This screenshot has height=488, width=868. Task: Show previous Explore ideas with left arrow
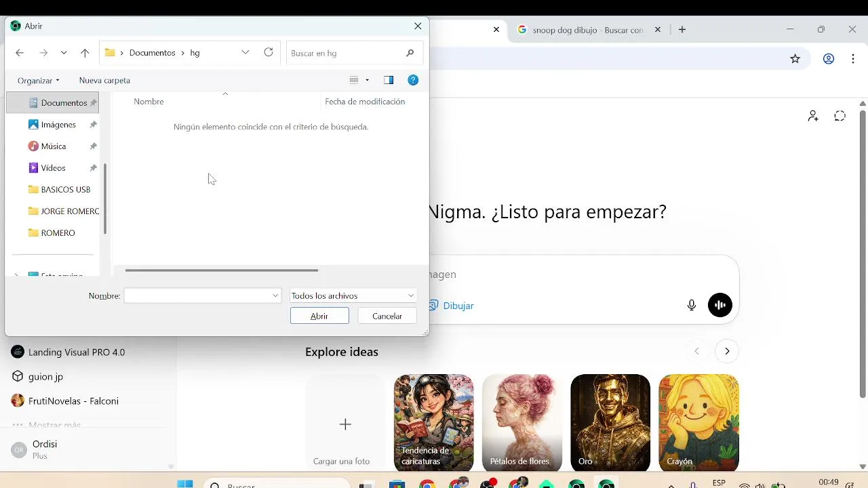coord(696,351)
